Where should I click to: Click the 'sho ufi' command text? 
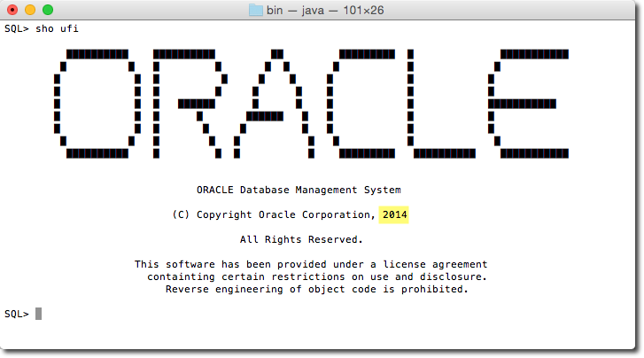click(x=57, y=28)
